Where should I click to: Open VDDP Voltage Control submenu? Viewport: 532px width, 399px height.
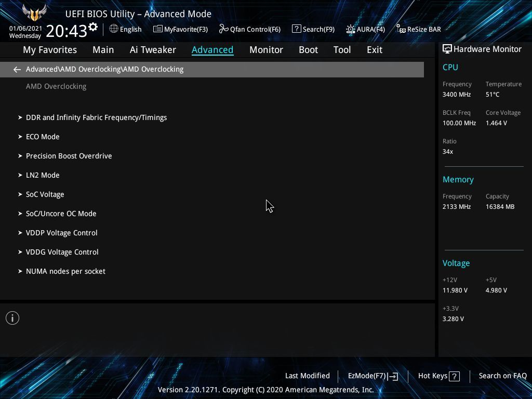coord(62,233)
